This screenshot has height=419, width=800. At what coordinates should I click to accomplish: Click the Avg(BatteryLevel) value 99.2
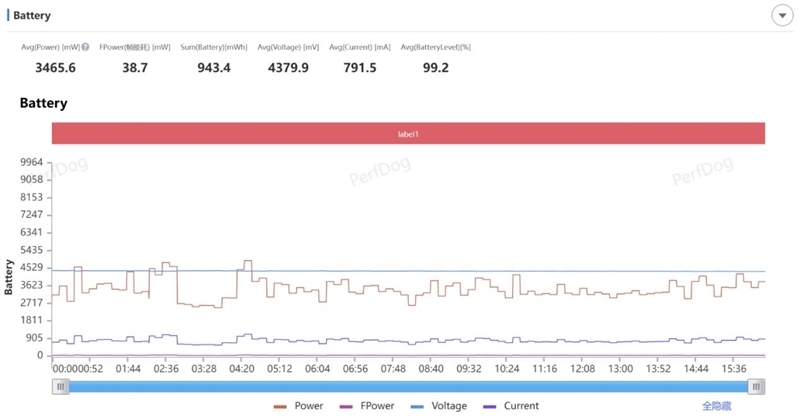[436, 68]
